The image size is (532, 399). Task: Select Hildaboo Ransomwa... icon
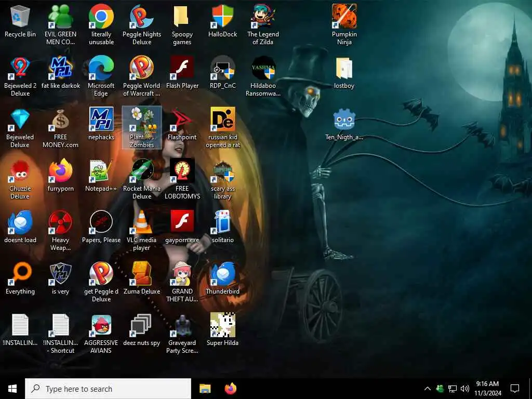(x=263, y=76)
